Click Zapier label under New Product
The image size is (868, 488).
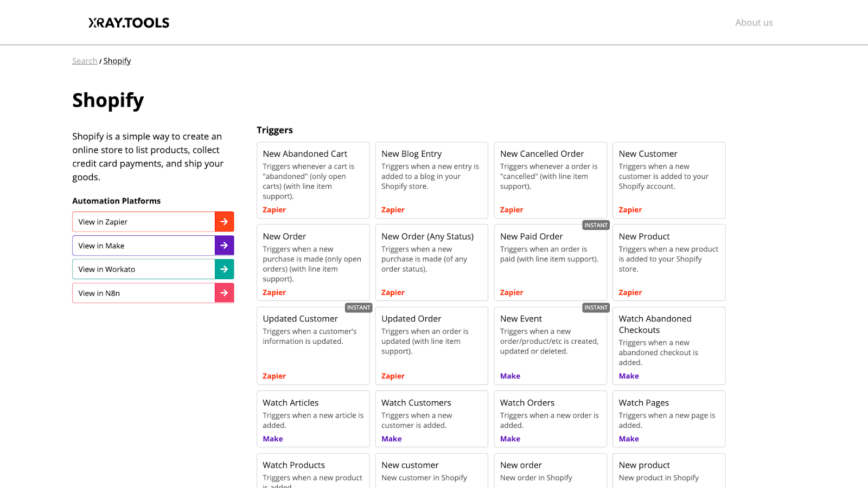[x=630, y=292]
